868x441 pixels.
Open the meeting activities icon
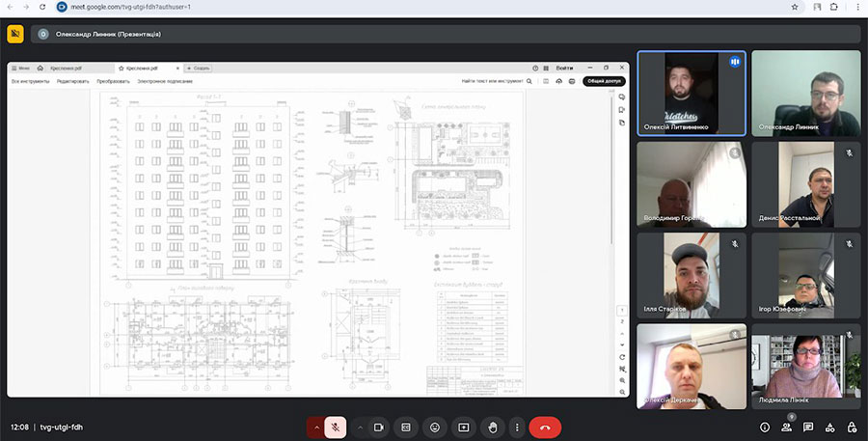click(830, 427)
